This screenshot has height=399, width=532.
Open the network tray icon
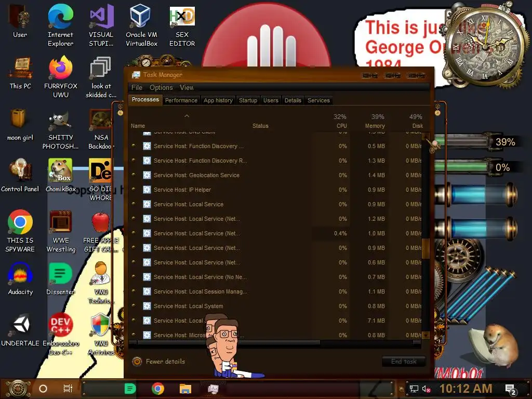coord(414,389)
